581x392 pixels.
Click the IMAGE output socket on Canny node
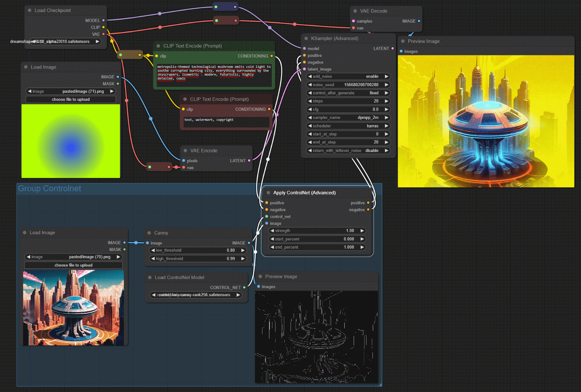(x=249, y=243)
